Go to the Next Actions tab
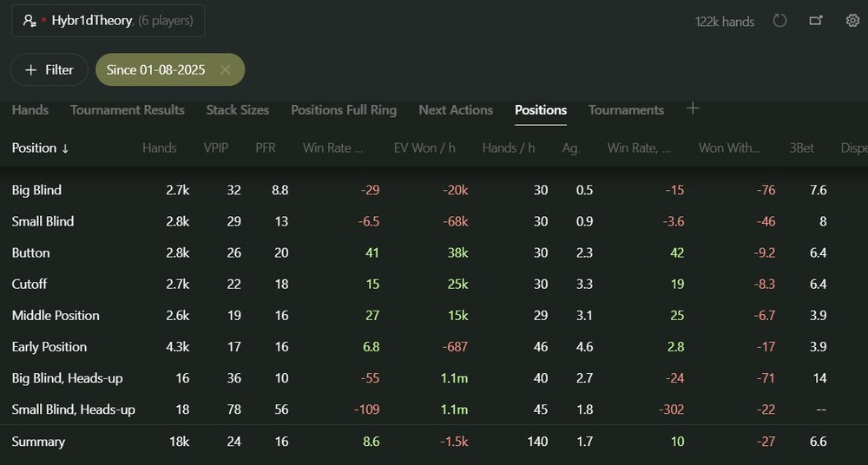 coord(456,110)
